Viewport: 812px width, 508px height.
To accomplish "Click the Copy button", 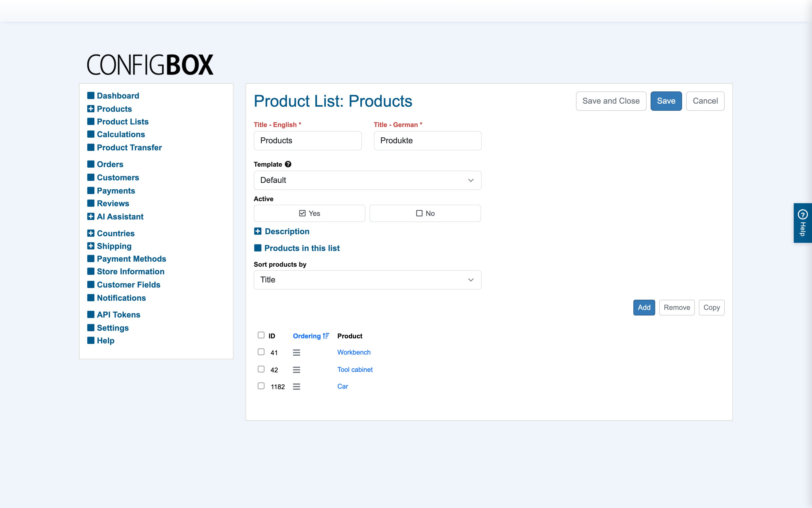I will pyautogui.click(x=711, y=307).
